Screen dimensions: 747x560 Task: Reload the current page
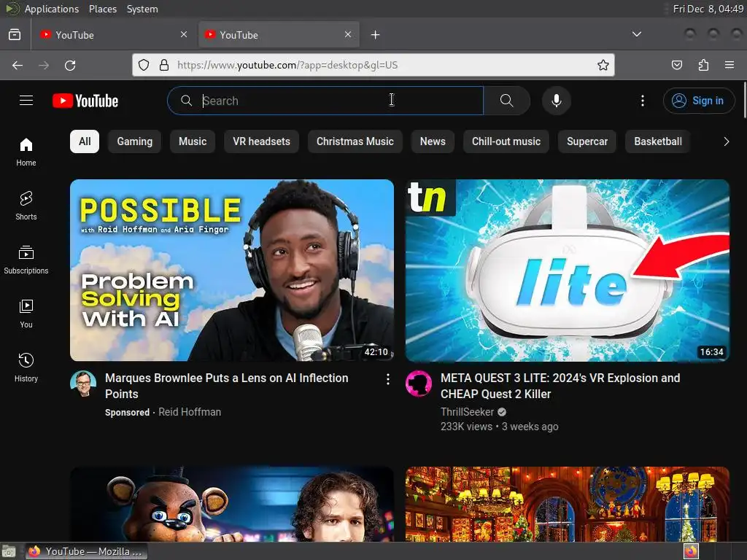(70, 65)
